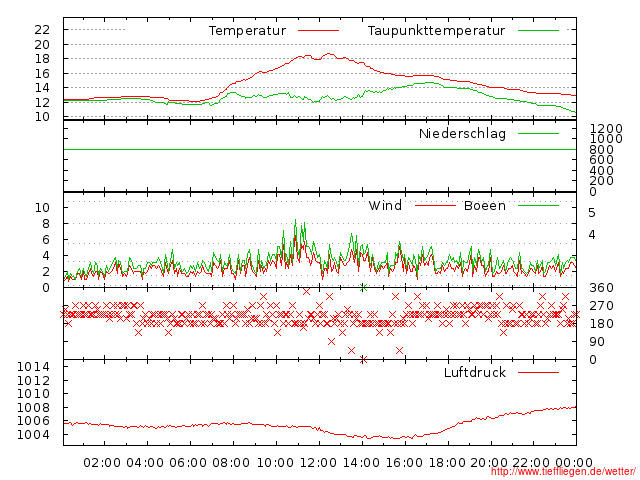The height and width of the screenshot is (480, 640).
Task: Click the Boeen legend label
Action: (x=484, y=206)
